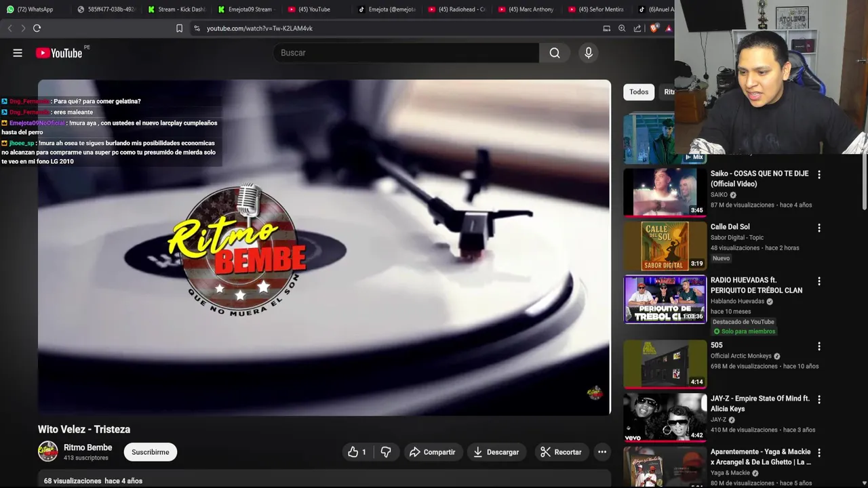
Task: Click the YouTube URL in the address bar
Action: click(x=260, y=28)
